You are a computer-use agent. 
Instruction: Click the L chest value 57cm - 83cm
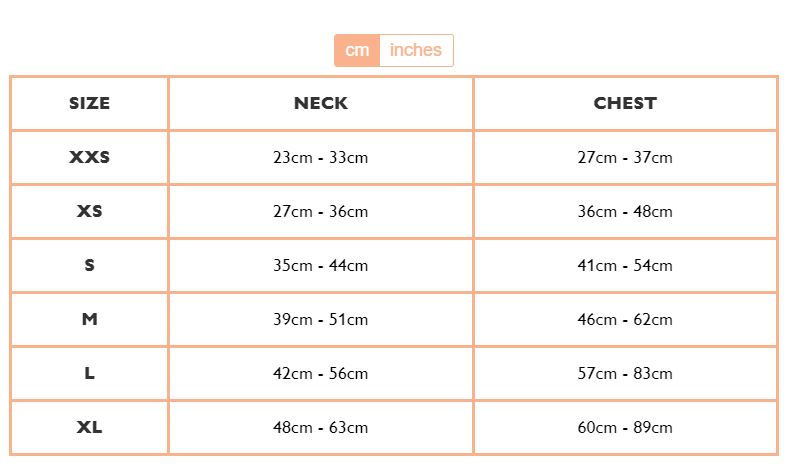point(625,374)
